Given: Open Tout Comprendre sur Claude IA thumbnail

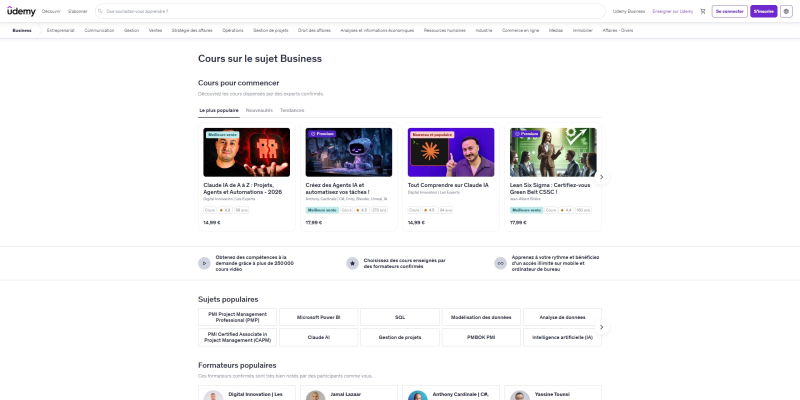Looking at the screenshot, I should point(451,152).
